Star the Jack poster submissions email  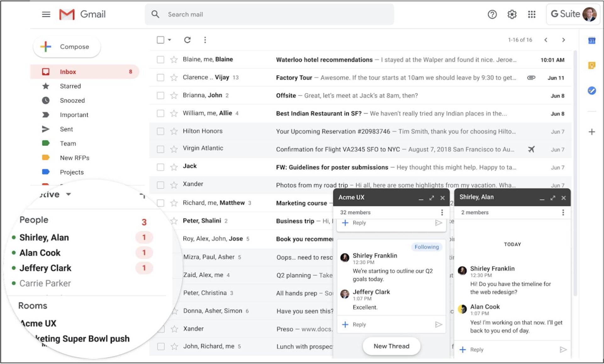pos(174,167)
